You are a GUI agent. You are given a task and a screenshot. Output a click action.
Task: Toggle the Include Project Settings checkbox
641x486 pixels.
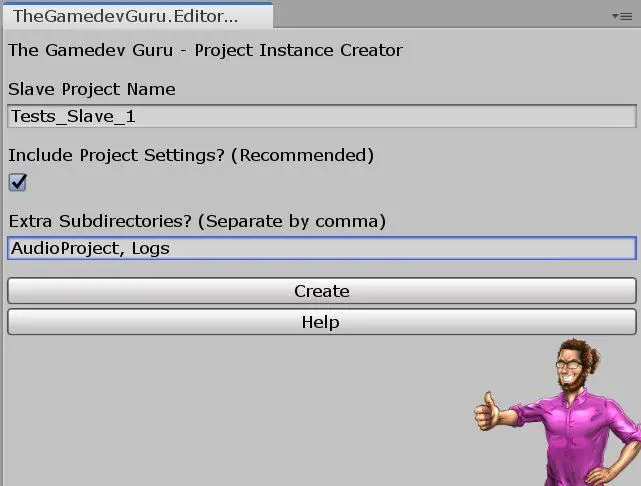17,182
